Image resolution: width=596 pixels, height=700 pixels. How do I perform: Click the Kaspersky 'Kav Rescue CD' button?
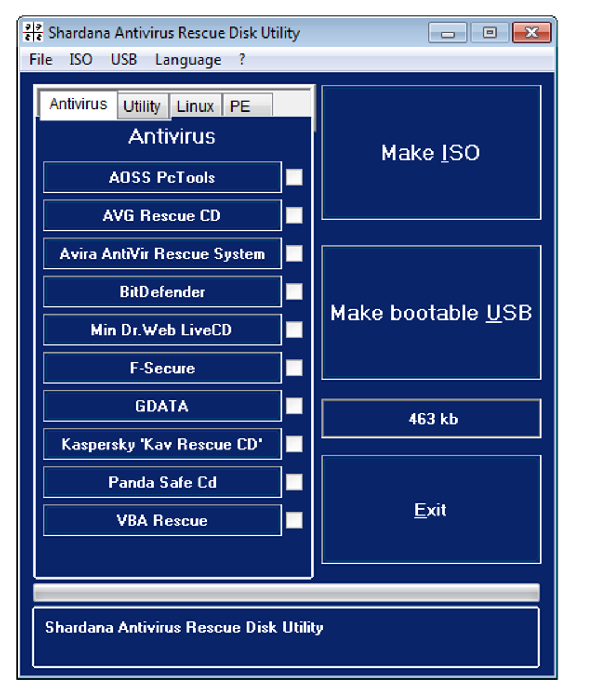point(162,444)
